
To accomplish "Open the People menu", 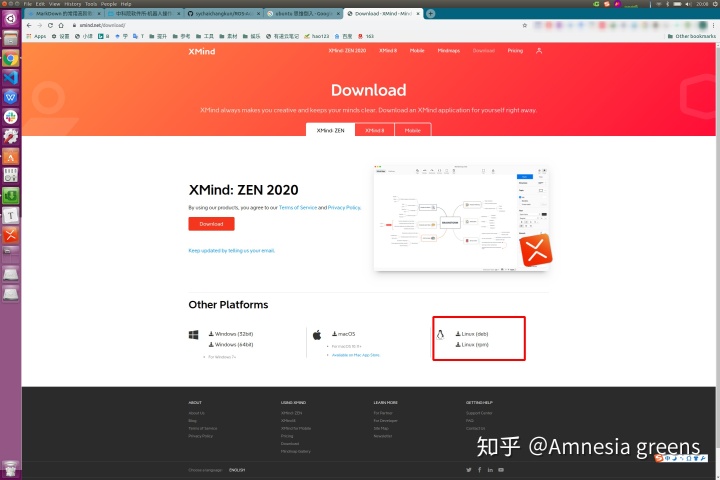I will [109, 4].
